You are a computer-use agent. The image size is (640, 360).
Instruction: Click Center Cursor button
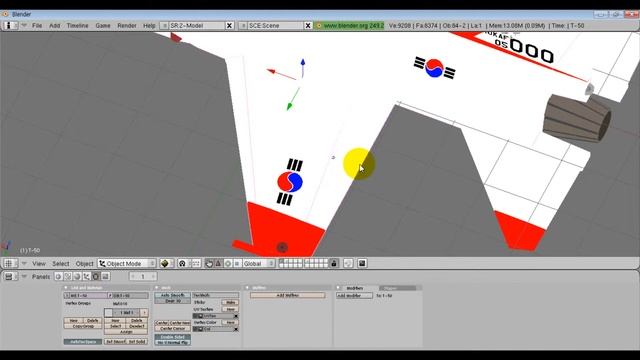[x=173, y=329]
